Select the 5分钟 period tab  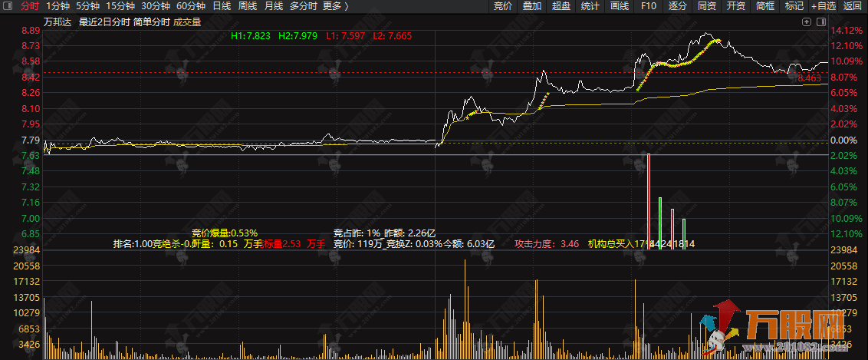click(87, 6)
